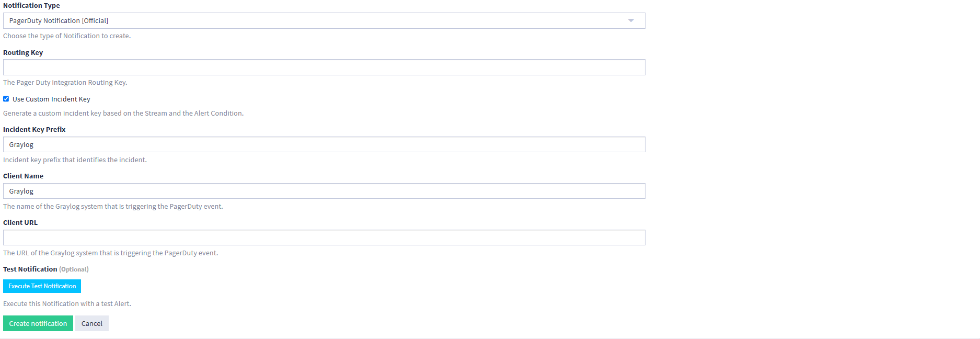Click into the Incident Key Prefix field
Screen dimensions: 980x339
tap(324, 145)
